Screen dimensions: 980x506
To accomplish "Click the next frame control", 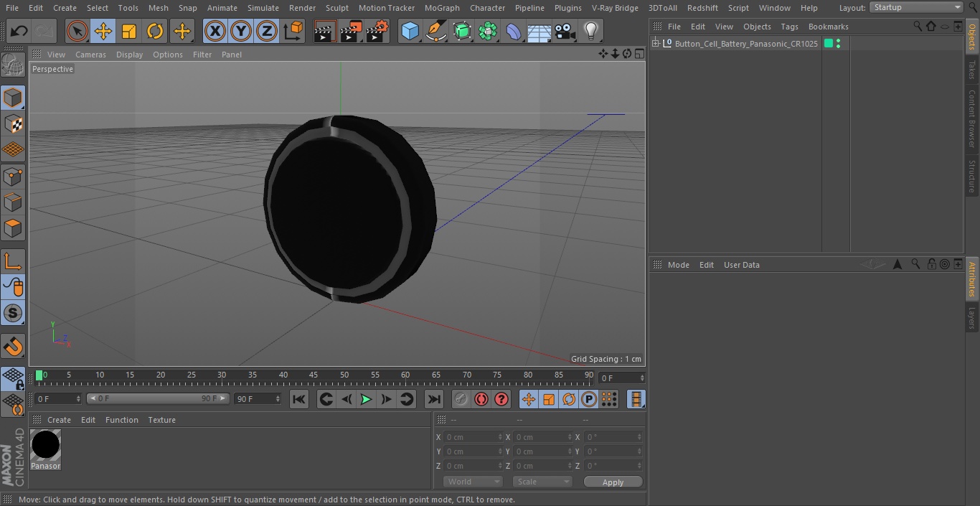I will [x=386, y=399].
